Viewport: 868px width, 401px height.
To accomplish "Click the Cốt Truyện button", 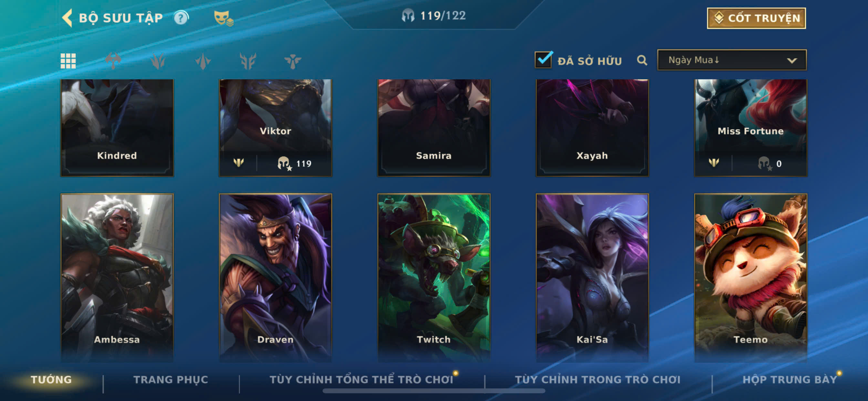I will [x=756, y=18].
